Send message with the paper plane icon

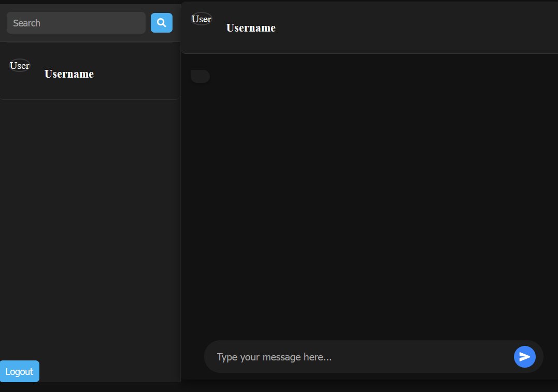pyautogui.click(x=524, y=356)
